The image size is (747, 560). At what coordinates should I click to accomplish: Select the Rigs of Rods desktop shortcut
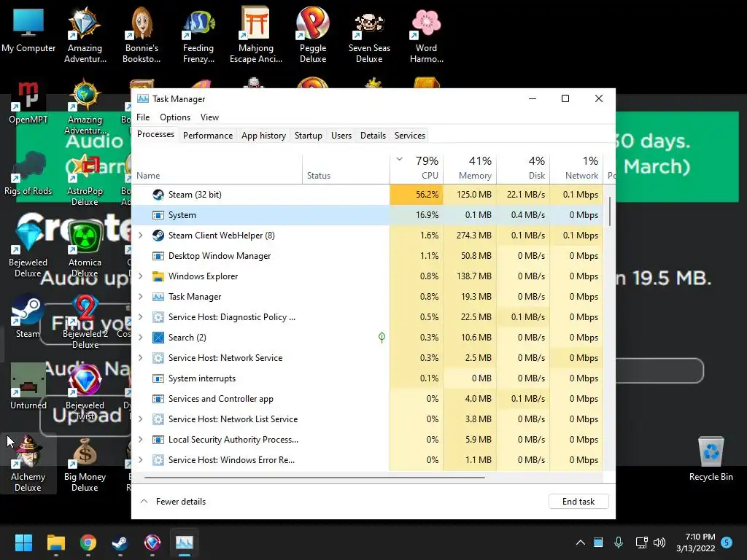click(x=28, y=174)
